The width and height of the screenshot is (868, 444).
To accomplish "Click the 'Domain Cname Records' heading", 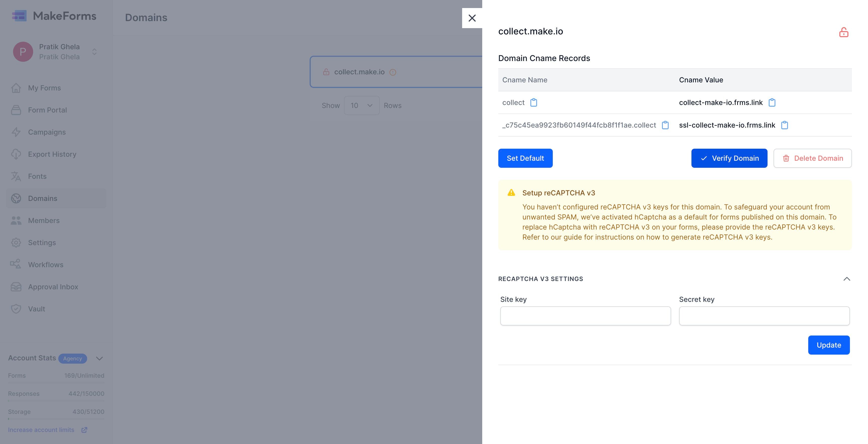I will point(544,58).
